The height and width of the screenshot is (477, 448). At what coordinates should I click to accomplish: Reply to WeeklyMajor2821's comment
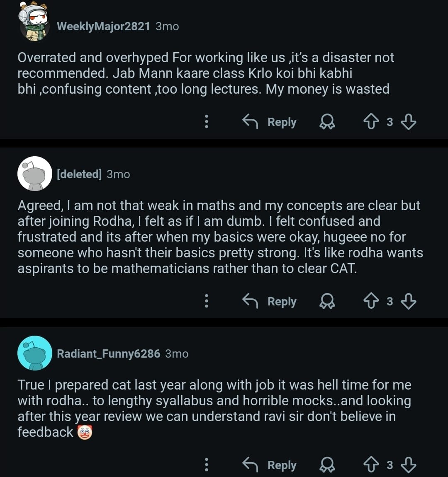click(270, 122)
